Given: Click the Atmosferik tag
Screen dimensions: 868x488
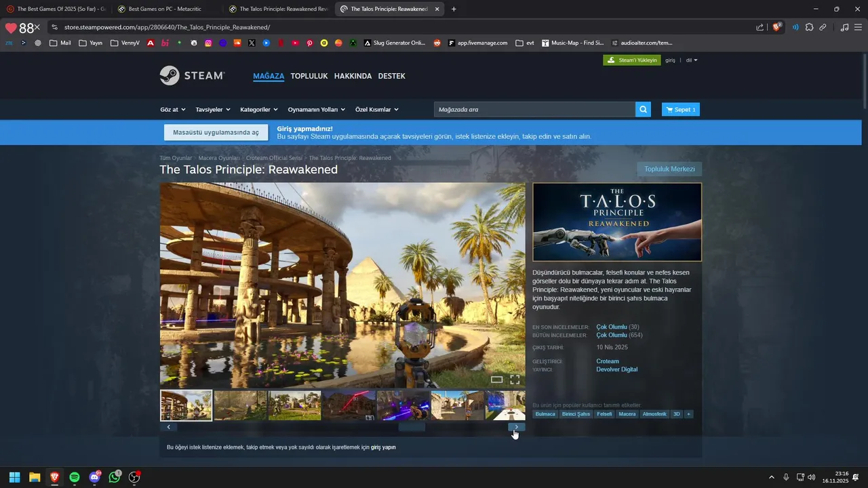Looking at the screenshot, I should click(654, 414).
